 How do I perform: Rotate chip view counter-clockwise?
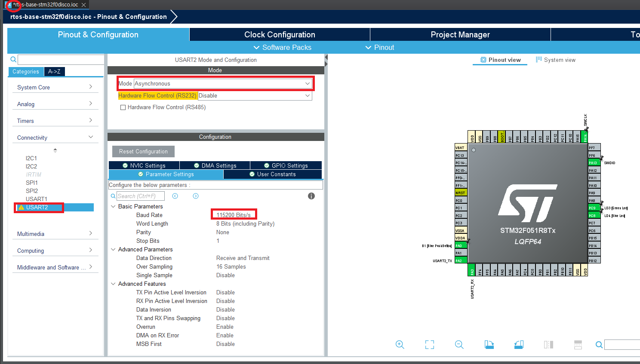coord(519,345)
